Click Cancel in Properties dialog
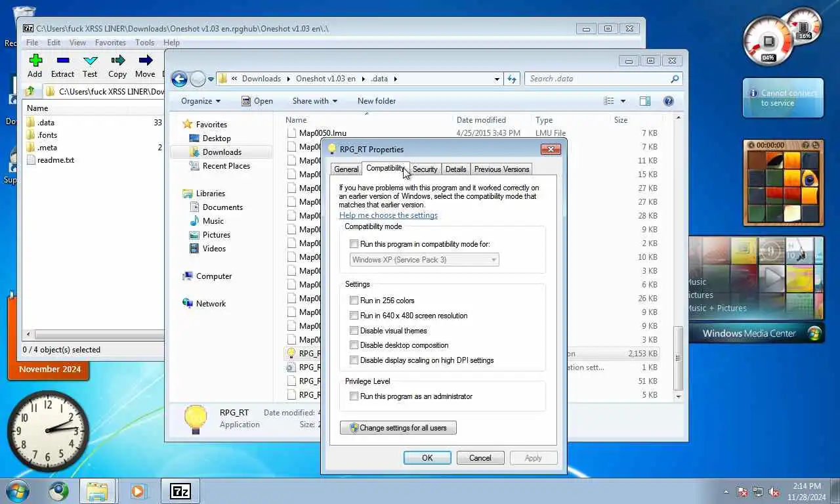Screen dimensions: 840x504 coord(480,458)
